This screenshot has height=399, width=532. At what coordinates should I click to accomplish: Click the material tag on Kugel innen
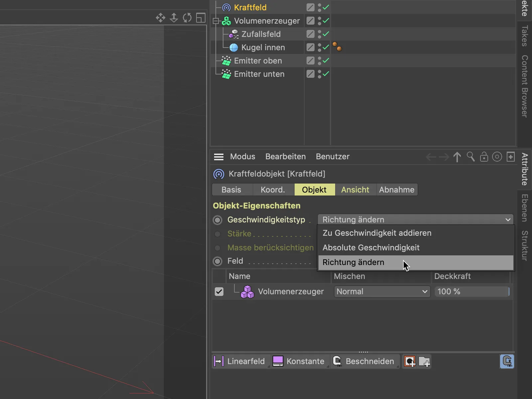pyautogui.click(x=337, y=47)
